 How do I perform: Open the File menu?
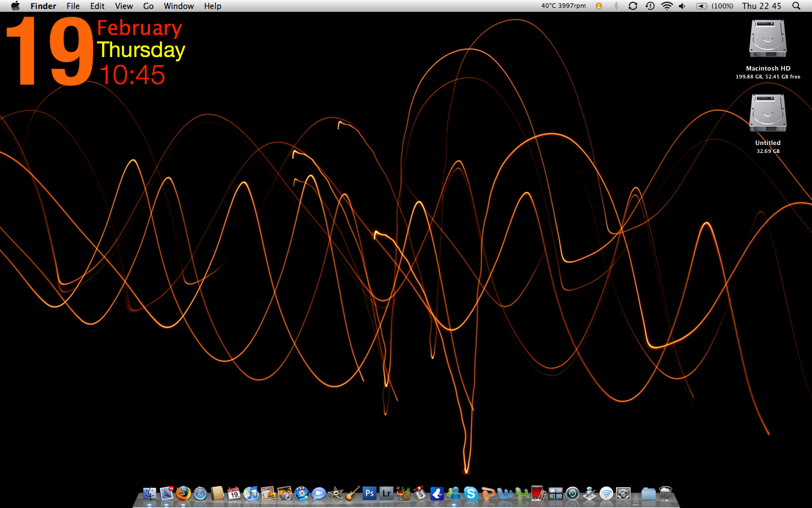click(73, 6)
